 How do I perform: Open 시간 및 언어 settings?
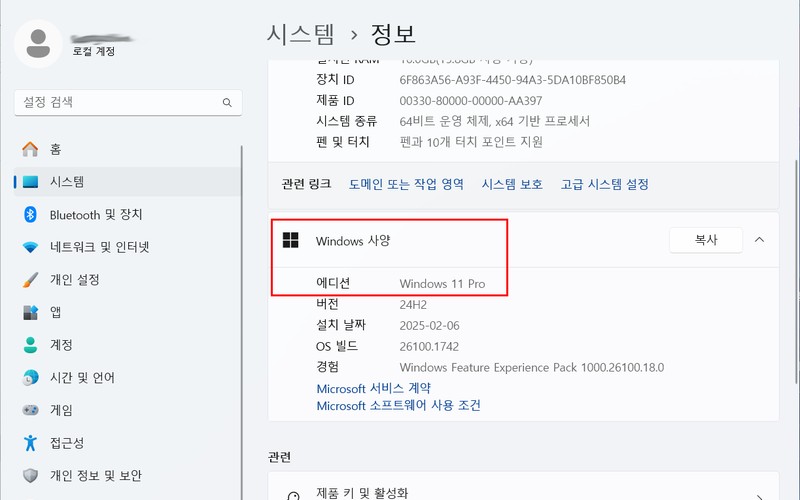127,378
